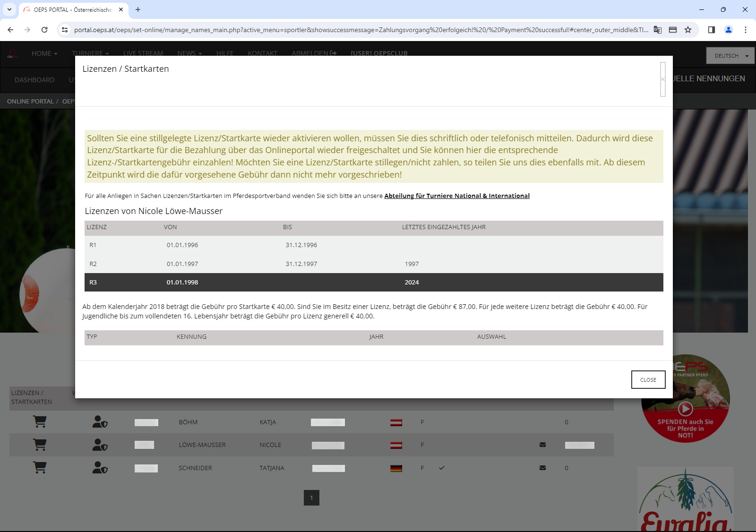The image size is (756, 532).
Task: Open Abteilung für Turniere National & International link
Action: pyautogui.click(x=457, y=196)
